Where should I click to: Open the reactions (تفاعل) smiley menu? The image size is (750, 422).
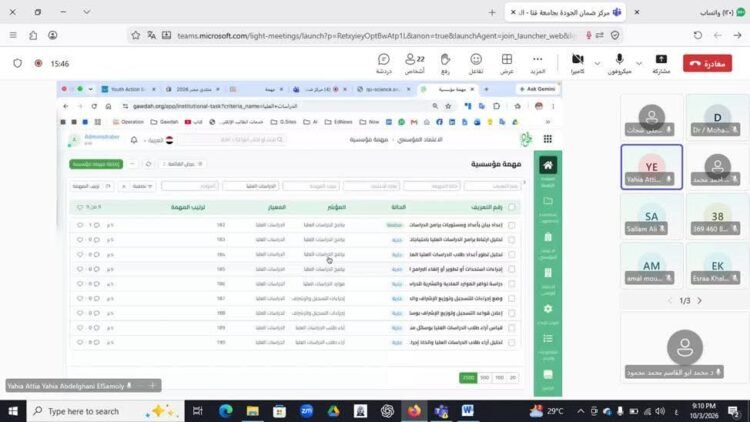point(476,64)
